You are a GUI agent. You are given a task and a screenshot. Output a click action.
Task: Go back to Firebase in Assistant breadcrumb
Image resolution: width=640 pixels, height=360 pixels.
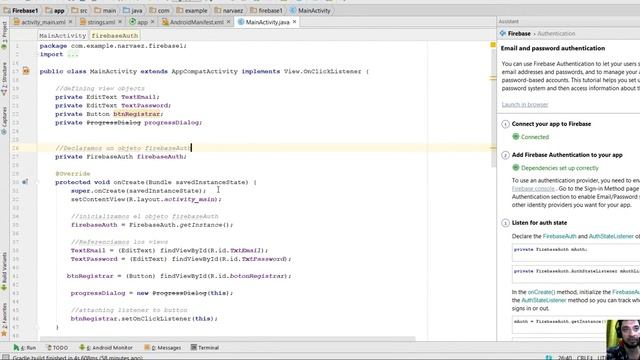click(x=519, y=33)
